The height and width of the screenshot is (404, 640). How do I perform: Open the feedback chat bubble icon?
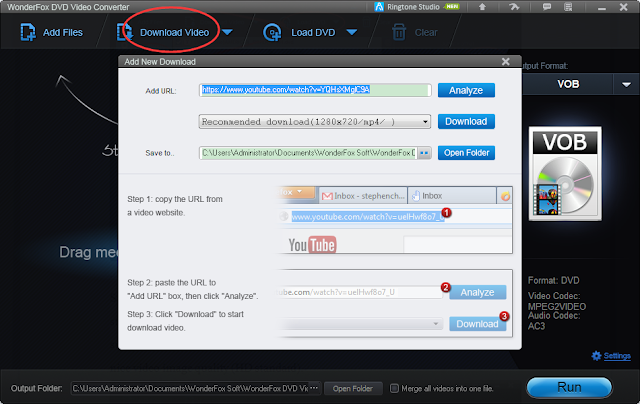point(547,7)
